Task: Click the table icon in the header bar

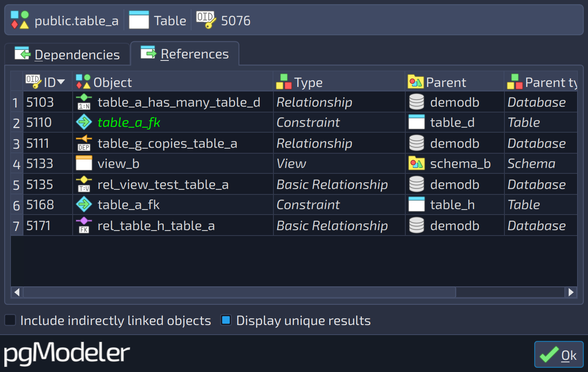Action: 139,20
